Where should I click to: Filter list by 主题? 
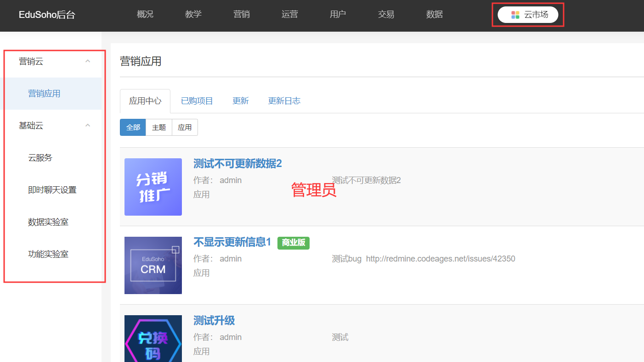pyautogui.click(x=159, y=128)
